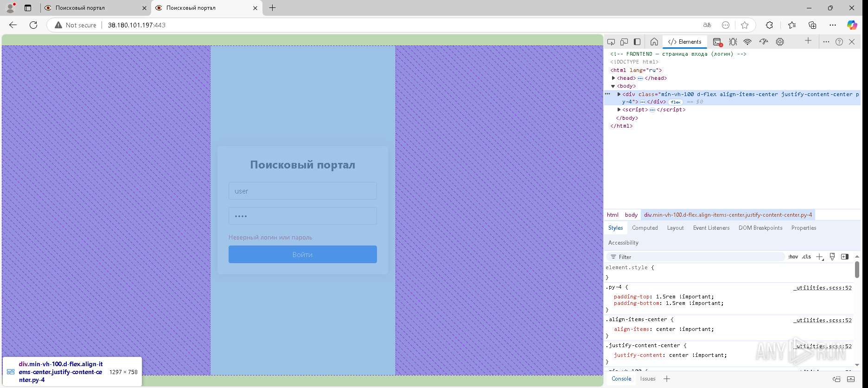Image resolution: width=868 pixels, height=388 pixels.
Task: Add this page to favorites star
Action: (745, 25)
